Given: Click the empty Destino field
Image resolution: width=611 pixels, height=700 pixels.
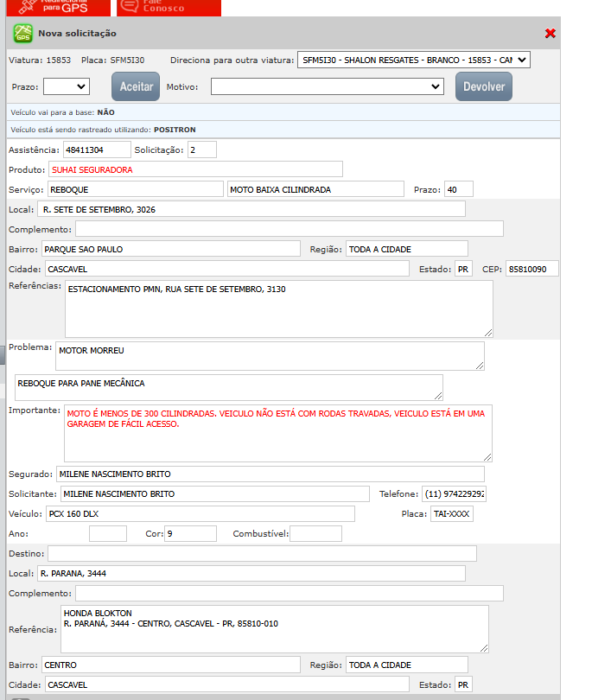Looking at the screenshot, I should click(262, 553).
